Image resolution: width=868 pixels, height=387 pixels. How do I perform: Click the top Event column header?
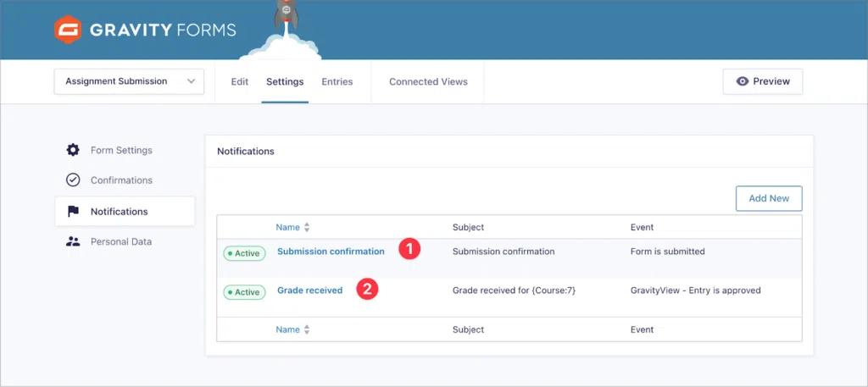pos(643,227)
